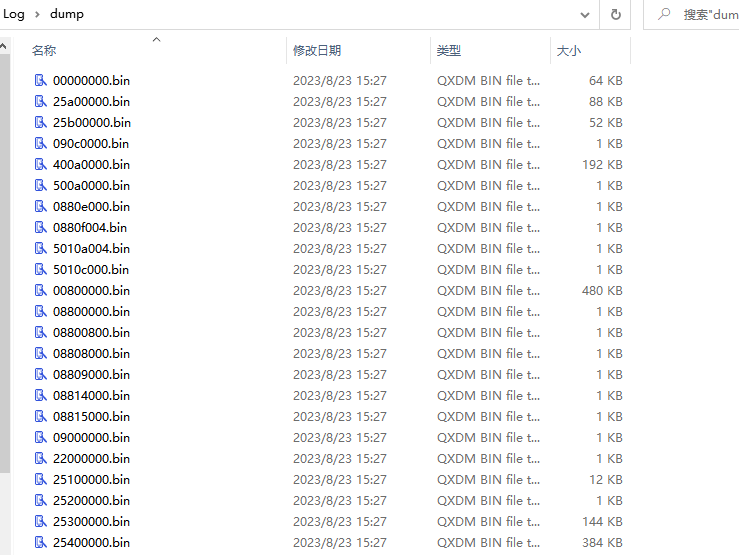Select file name 00000000.bin
Viewport: 739px width, 555px height.
coord(91,81)
